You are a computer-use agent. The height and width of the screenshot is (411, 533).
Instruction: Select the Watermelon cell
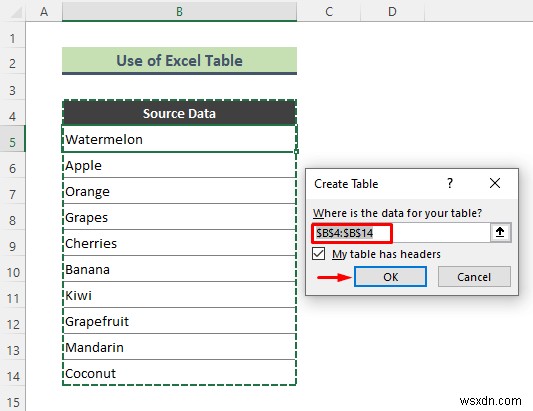pyautogui.click(x=179, y=139)
